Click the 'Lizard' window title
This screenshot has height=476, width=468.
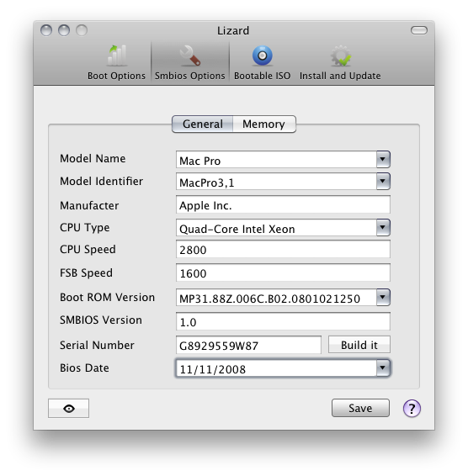click(233, 30)
